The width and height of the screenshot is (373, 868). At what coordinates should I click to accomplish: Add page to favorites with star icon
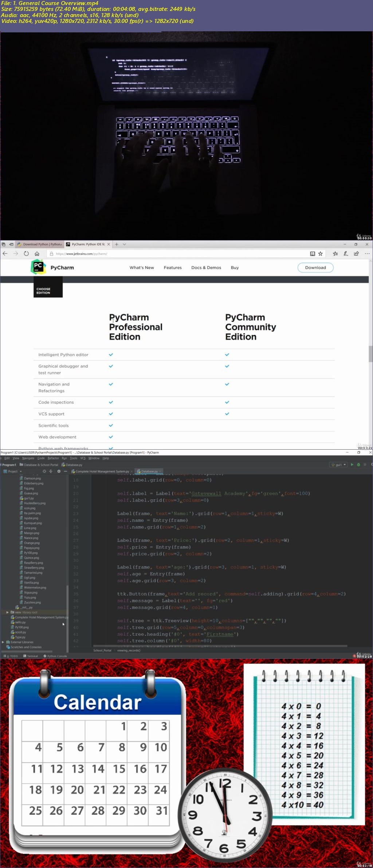[320, 254]
